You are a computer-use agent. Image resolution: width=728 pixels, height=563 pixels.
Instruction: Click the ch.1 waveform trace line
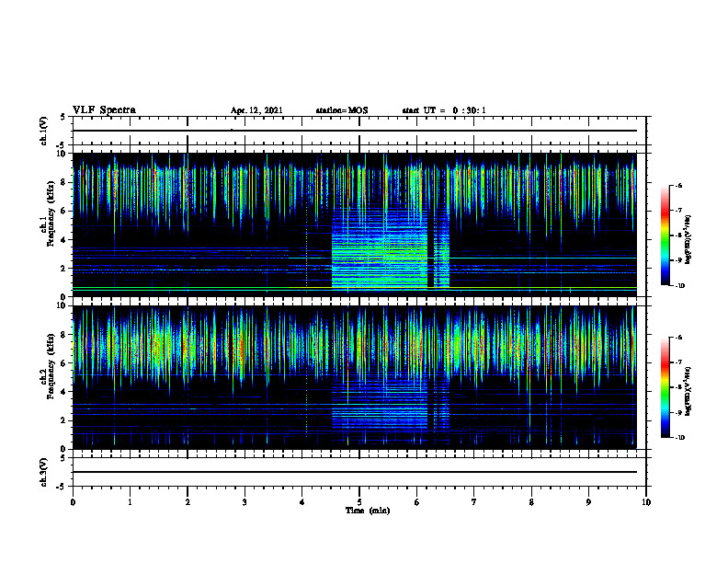click(355, 131)
